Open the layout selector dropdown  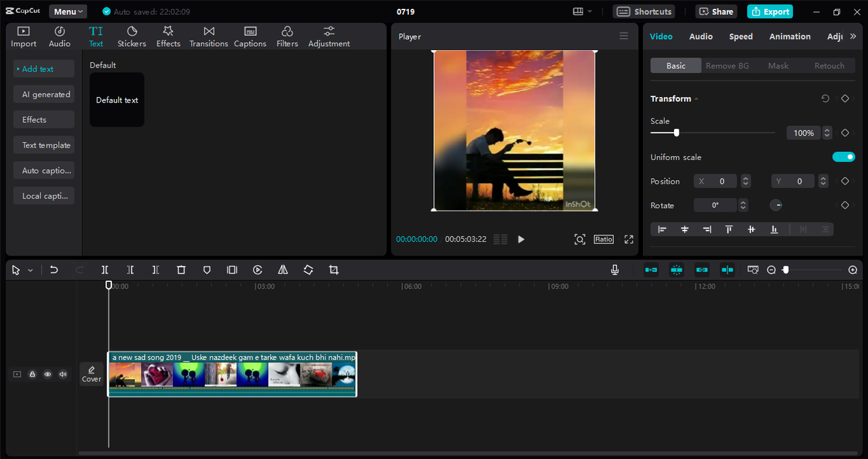click(x=583, y=12)
